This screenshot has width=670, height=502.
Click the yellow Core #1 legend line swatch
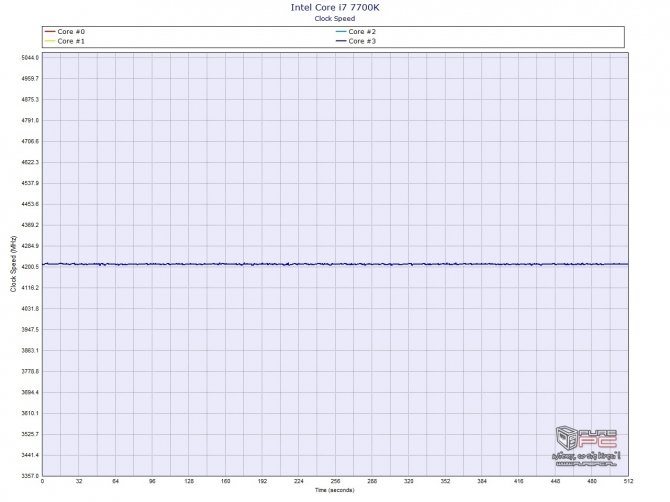tap(50, 41)
